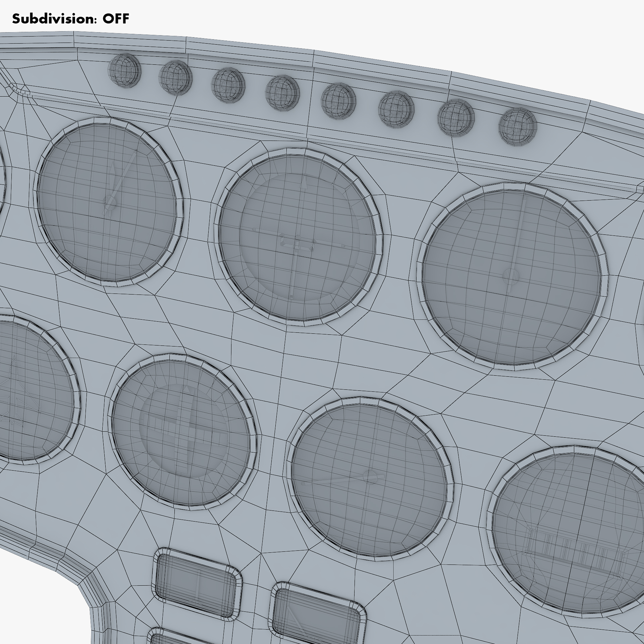Viewport: 644px width, 644px height.
Task: Click the third round indicator light from the left
Action: point(228,85)
